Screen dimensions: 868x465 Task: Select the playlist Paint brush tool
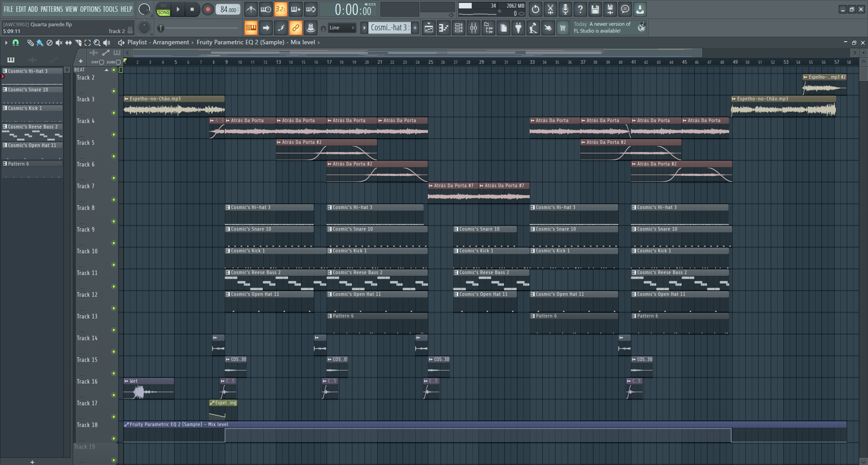[x=40, y=43]
